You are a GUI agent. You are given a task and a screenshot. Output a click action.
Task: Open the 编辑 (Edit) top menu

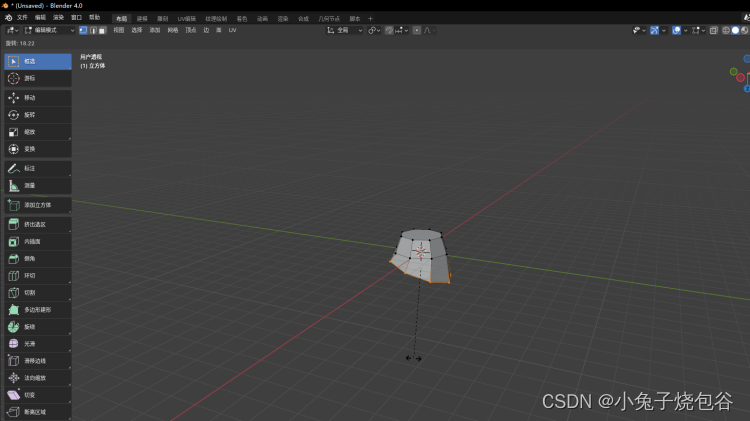[40, 18]
